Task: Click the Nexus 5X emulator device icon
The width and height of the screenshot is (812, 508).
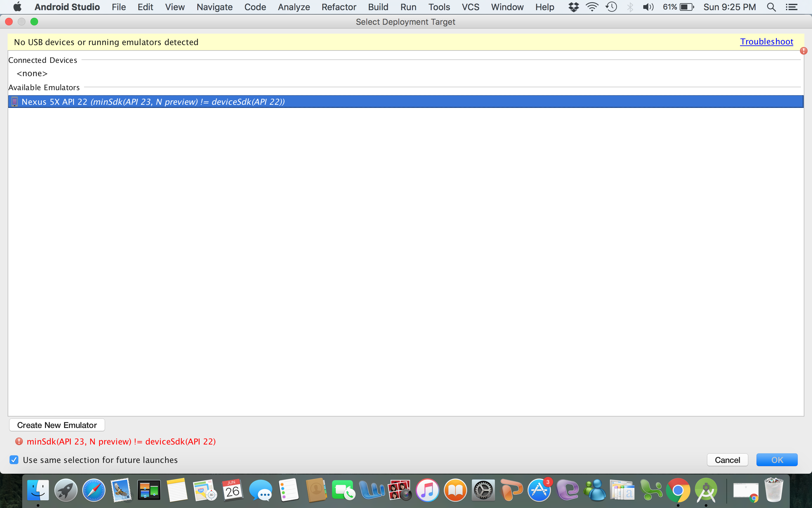Action: point(14,102)
